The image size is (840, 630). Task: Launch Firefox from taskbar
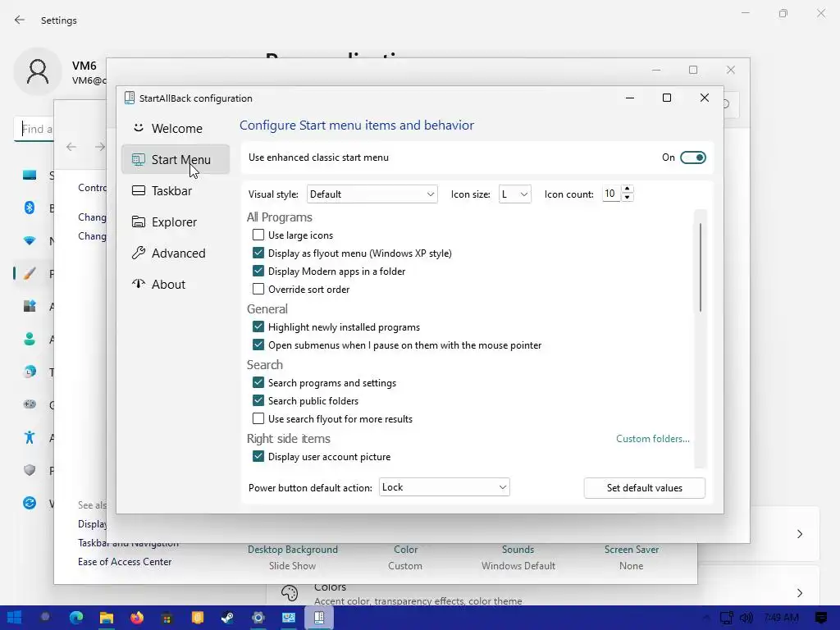point(137,618)
